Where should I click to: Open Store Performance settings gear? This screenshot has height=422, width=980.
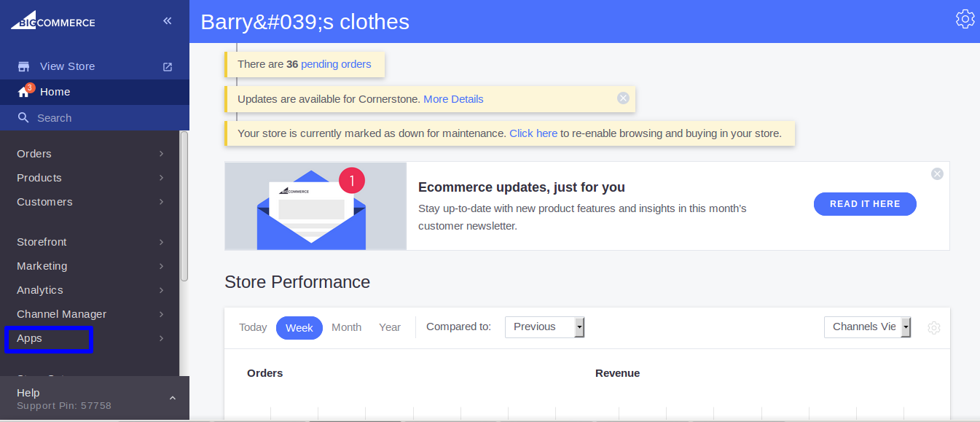click(934, 328)
